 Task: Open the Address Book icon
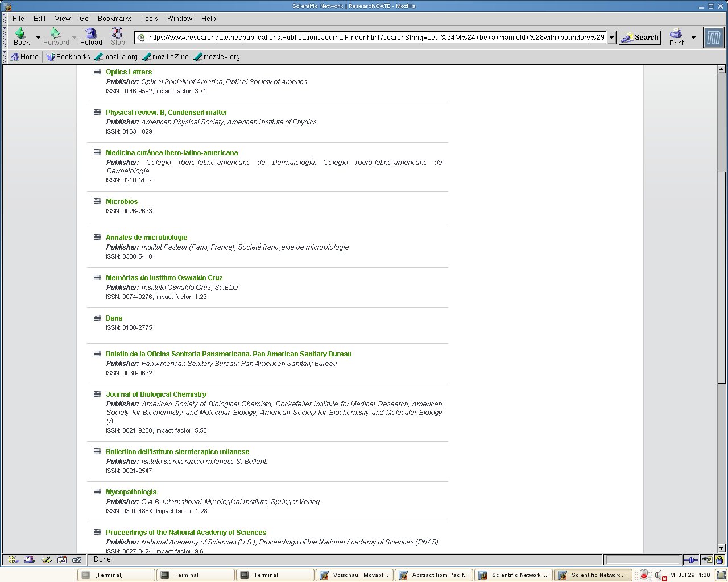61,560
